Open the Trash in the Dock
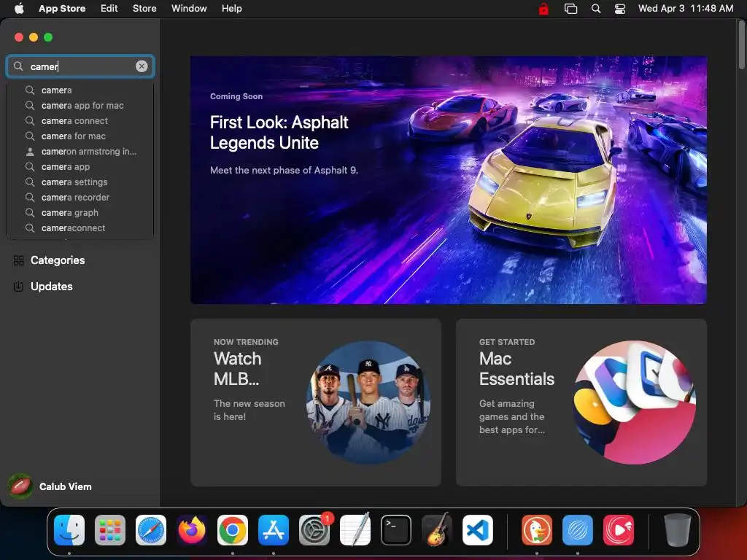 (678, 530)
